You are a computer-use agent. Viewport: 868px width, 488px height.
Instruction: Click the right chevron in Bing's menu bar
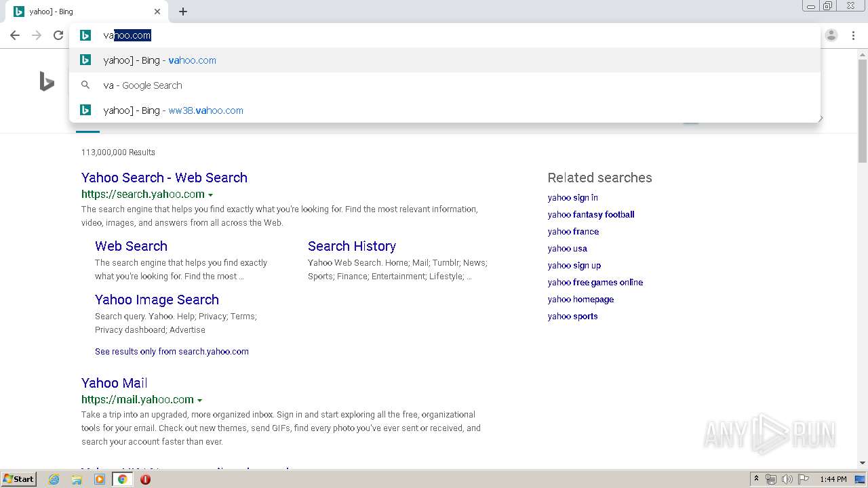pyautogui.click(x=821, y=119)
